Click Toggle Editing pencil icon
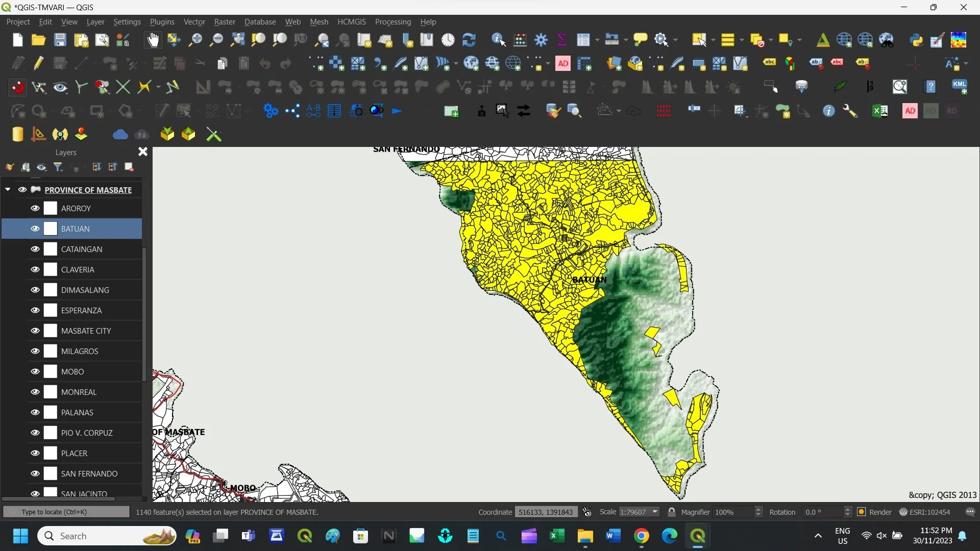 click(39, 64)
